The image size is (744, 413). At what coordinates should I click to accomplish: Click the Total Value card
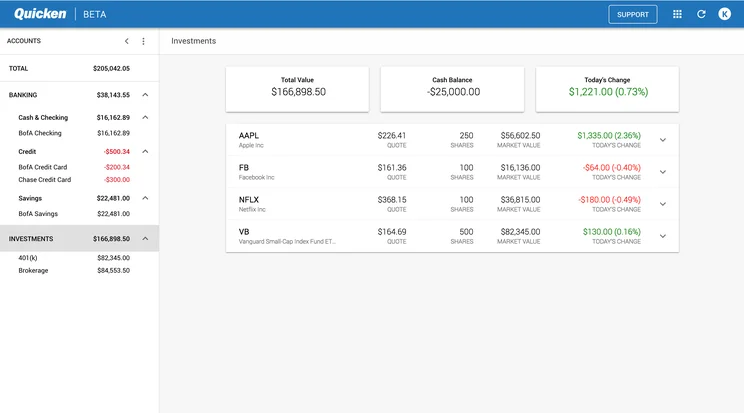[297, 89]
